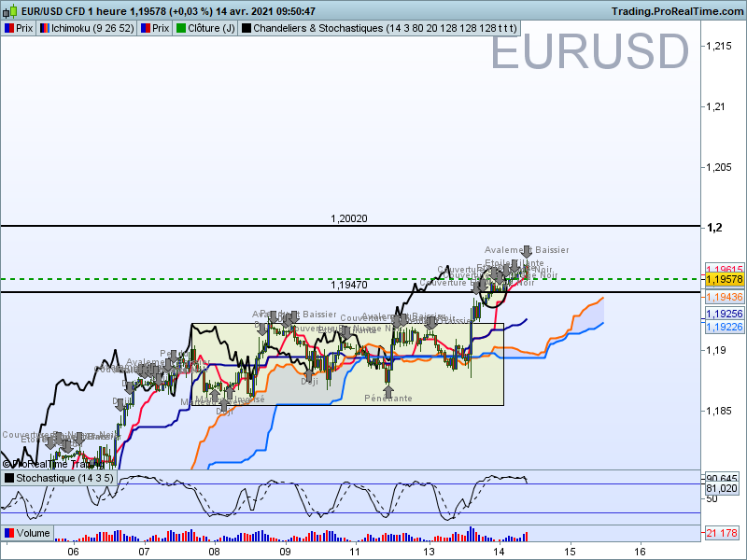
Task: Open the Ichimoku (9 26 52) settings label
Action: (92, 28)
